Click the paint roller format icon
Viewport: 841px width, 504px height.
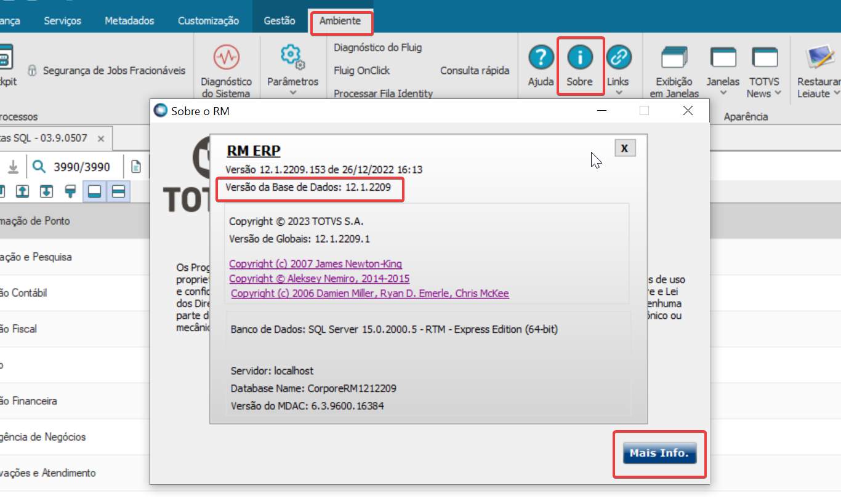point(70,191)
